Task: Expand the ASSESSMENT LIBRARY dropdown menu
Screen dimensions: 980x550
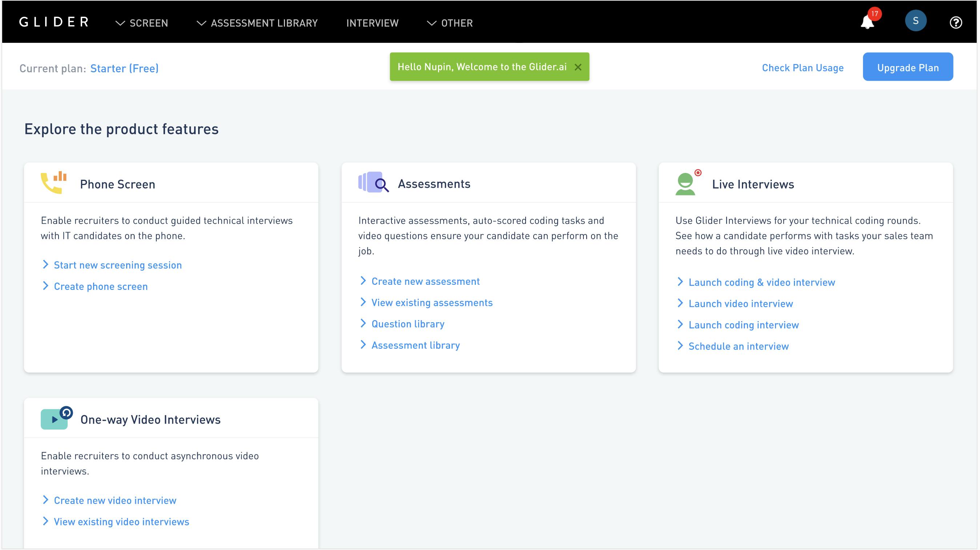Action: [x=257, y=23]
